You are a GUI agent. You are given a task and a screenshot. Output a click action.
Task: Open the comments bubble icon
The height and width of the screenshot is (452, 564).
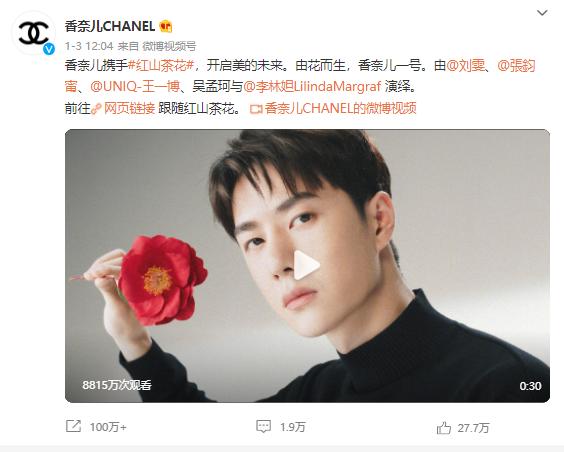(263, 426)
